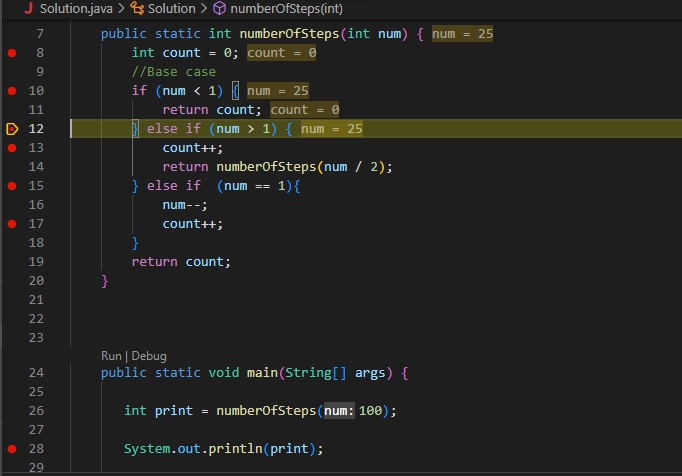Click 'if (num < 1)' condition on line 10
682x476 pixels.
pyautogui.click(x=177, y=91)
